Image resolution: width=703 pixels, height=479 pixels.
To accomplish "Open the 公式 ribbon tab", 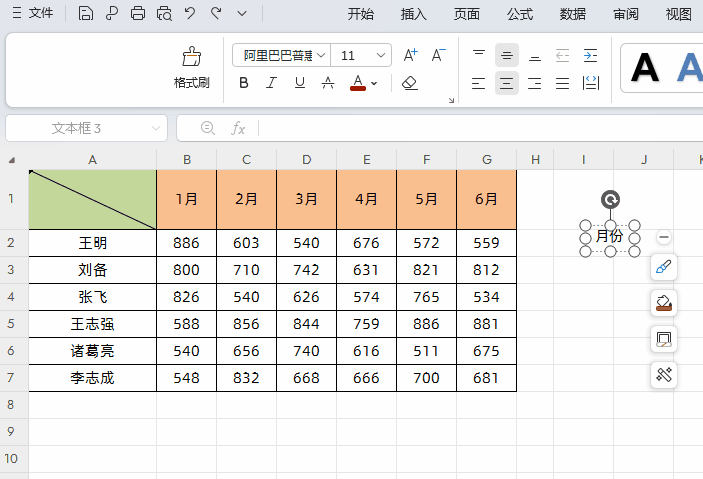I will (x=519, y=14).
